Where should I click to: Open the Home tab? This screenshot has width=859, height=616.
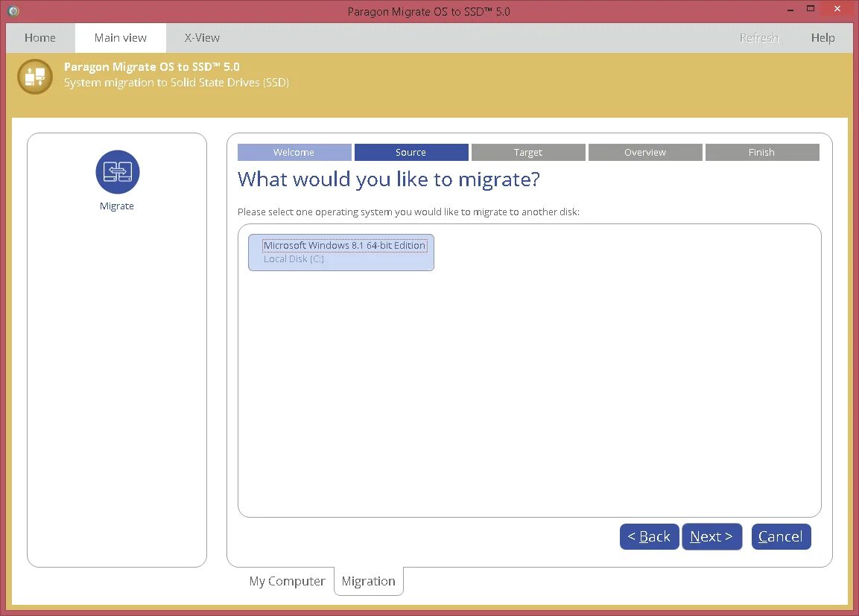tap(40, 38)
